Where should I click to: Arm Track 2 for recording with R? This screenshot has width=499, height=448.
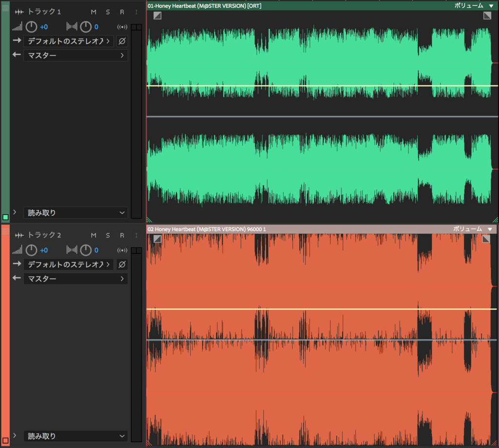[122, 235]
